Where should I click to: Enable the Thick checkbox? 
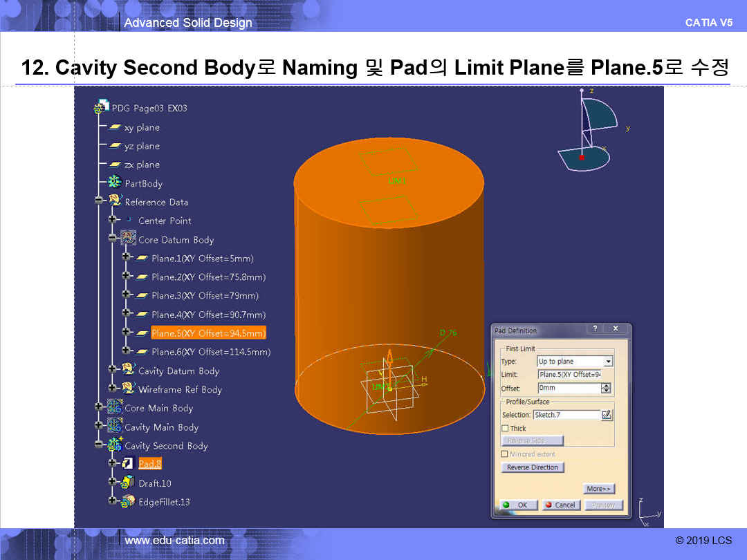[505, 429]
